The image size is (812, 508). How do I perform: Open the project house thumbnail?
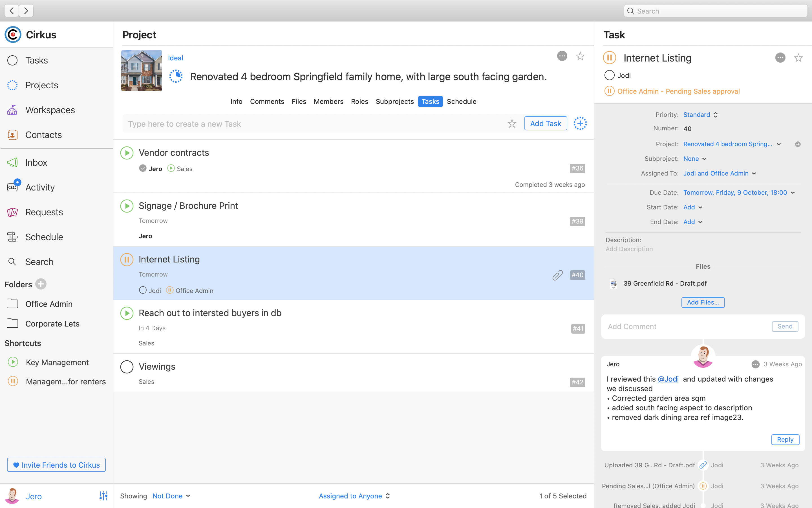(x=141, y=71)
